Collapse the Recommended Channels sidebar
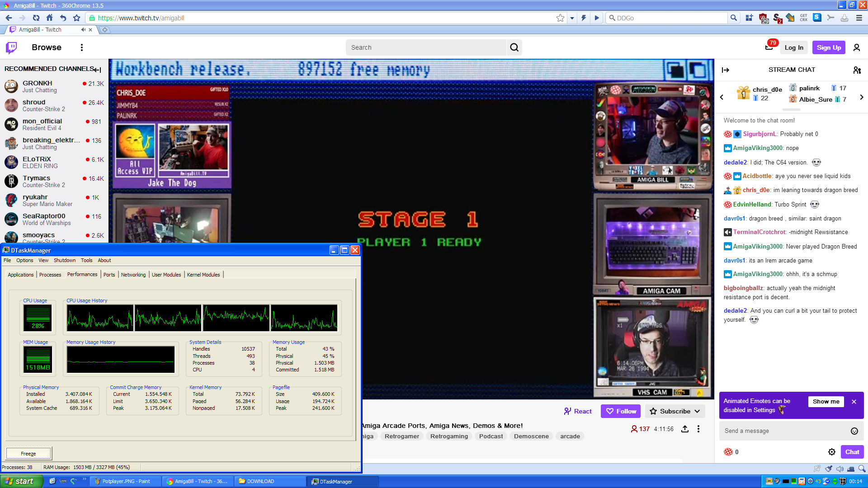The width and height of the screenshot is (868, 488). coord(97,70)
